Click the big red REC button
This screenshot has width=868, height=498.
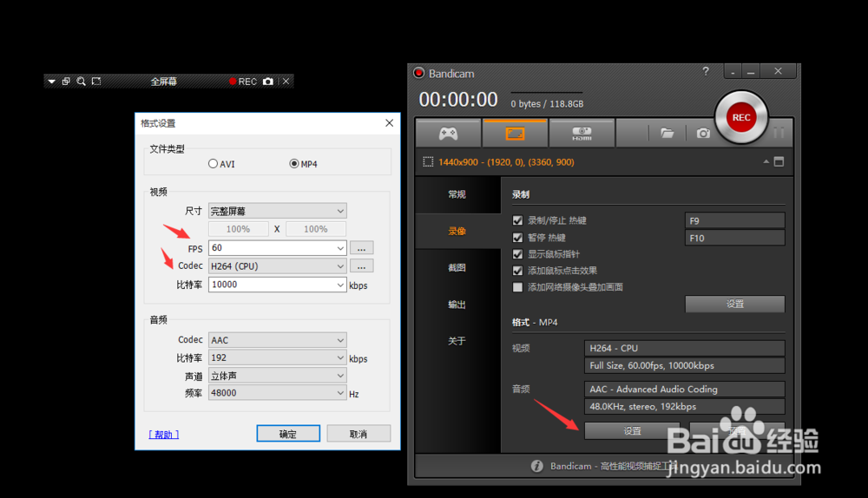(741, 117)
